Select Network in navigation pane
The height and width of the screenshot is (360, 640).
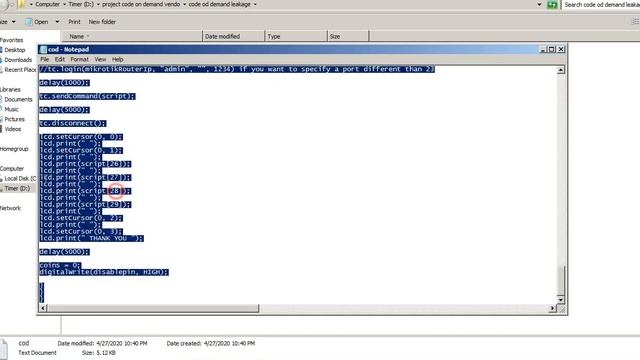pos(10,208)
